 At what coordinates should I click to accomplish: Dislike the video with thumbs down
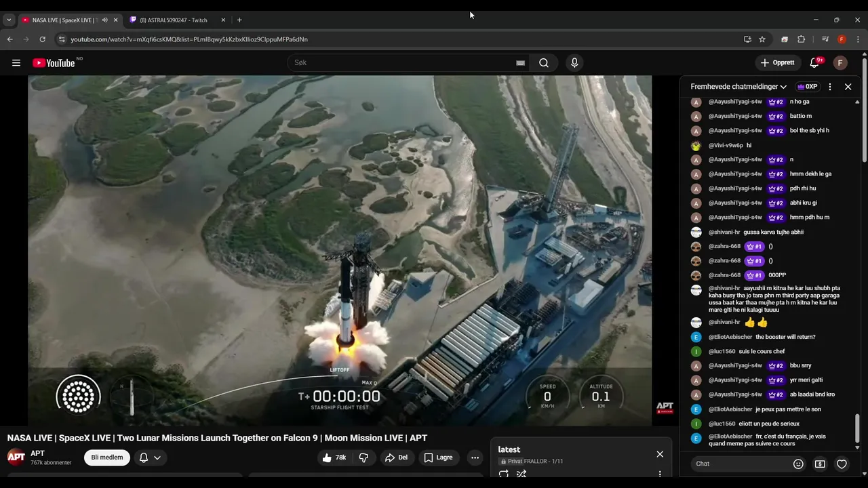click(x=363, y=457)
